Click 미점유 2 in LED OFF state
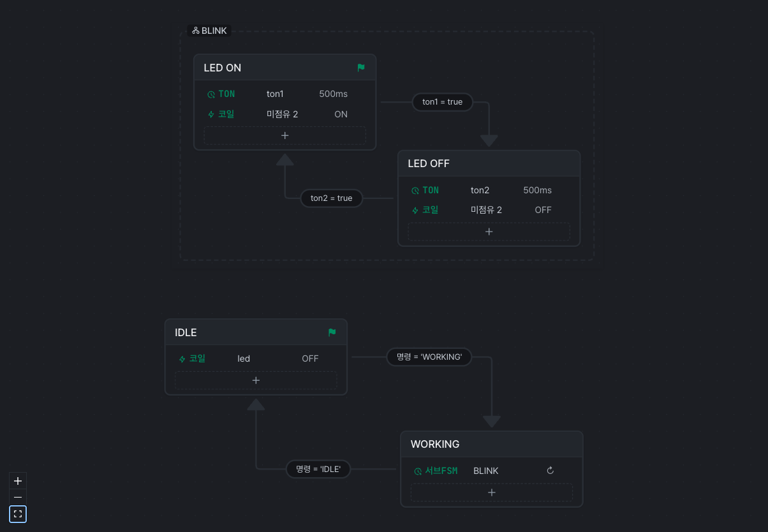Image resolution: width=768 pixels, height=532 pixels. [x=486, y=210]
